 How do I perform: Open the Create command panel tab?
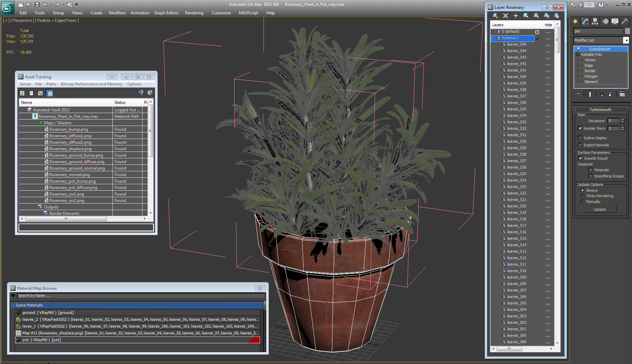click(576, 21)
